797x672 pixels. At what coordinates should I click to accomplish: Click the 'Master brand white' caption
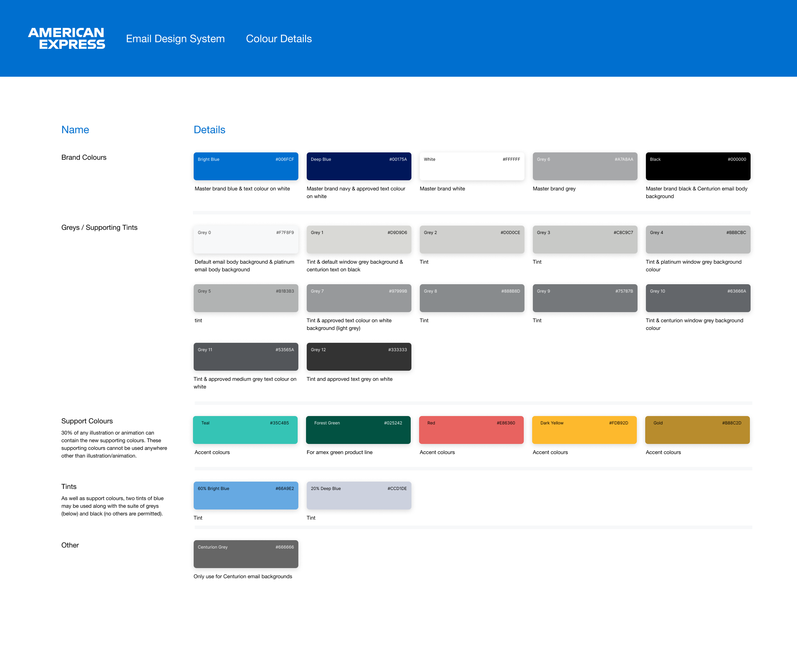[x=442, y=189]
